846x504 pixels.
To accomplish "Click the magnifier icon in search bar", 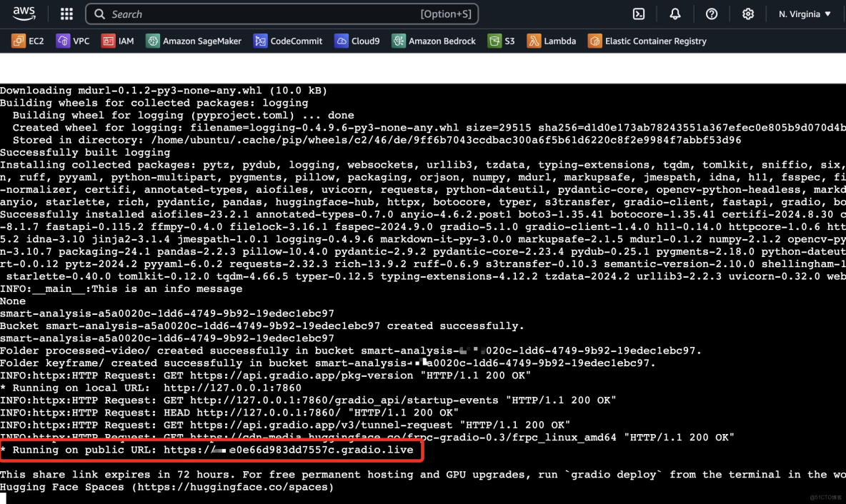I will 99,14.
